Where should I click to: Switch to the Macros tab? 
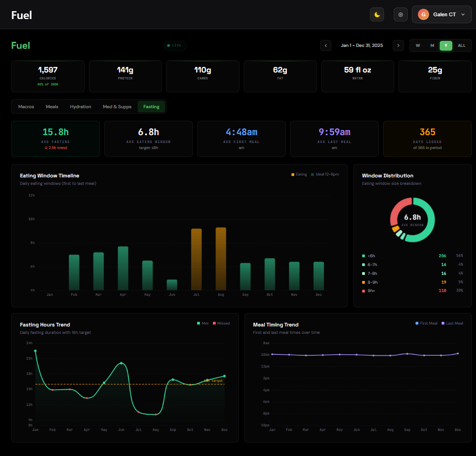26,107
